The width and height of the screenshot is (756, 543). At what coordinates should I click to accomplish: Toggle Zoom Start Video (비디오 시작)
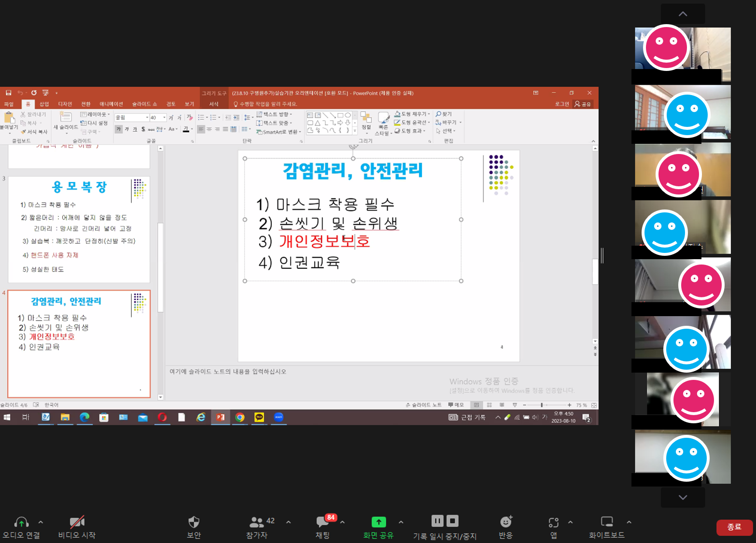pos(77,527)
